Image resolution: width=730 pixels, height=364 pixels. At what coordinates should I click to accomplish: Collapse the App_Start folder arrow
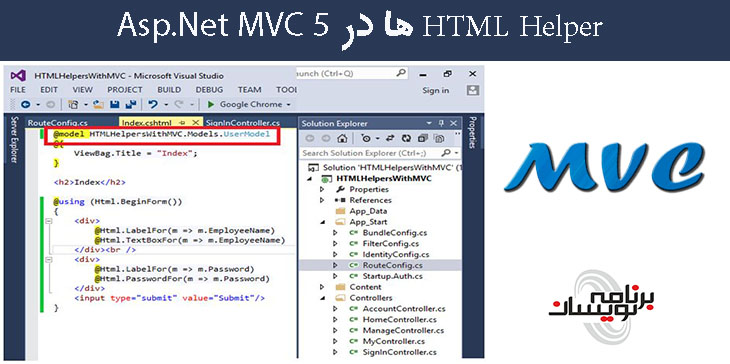click(x=322, y=222)
